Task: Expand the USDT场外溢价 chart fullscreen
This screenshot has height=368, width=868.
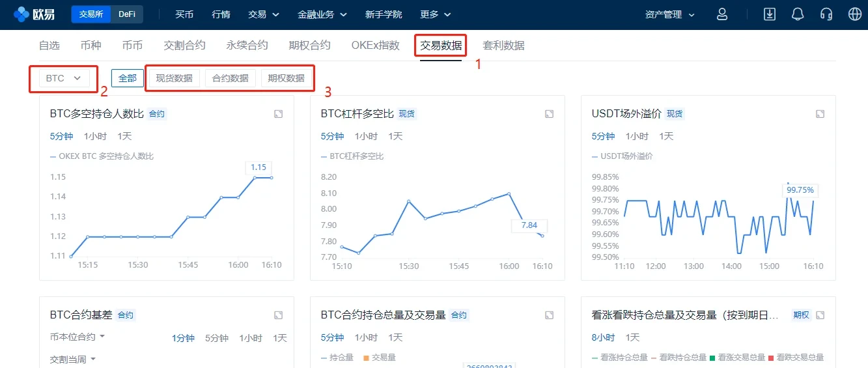Action: 820,114
